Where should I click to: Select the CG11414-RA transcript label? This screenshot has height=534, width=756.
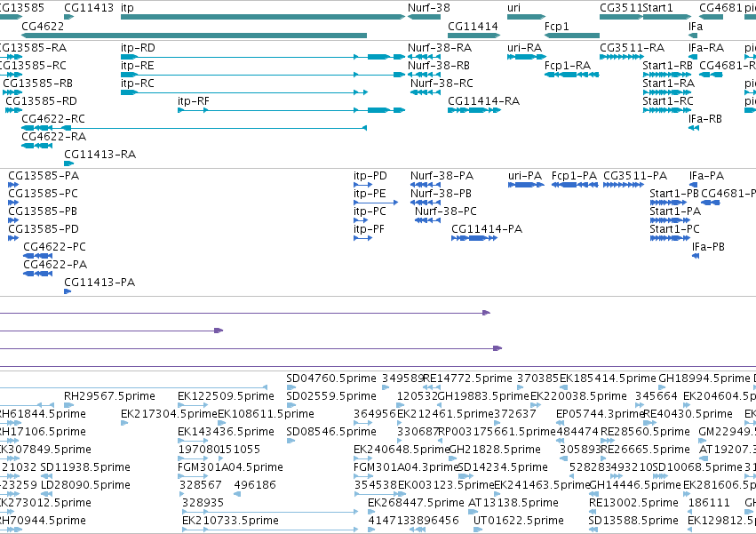click(x=483, y=101)
